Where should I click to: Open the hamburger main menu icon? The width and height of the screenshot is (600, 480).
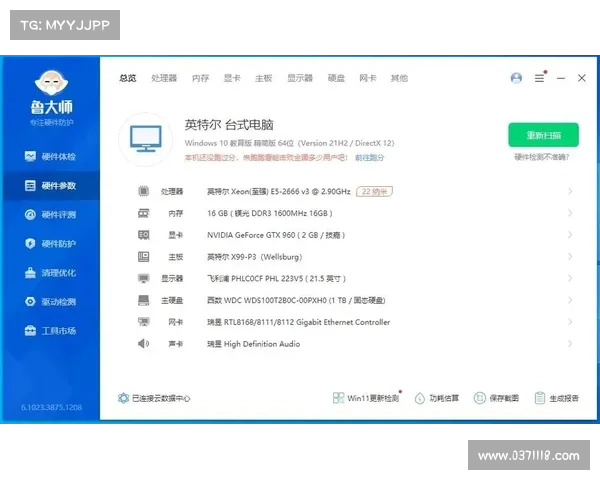(x=540, y=78)
